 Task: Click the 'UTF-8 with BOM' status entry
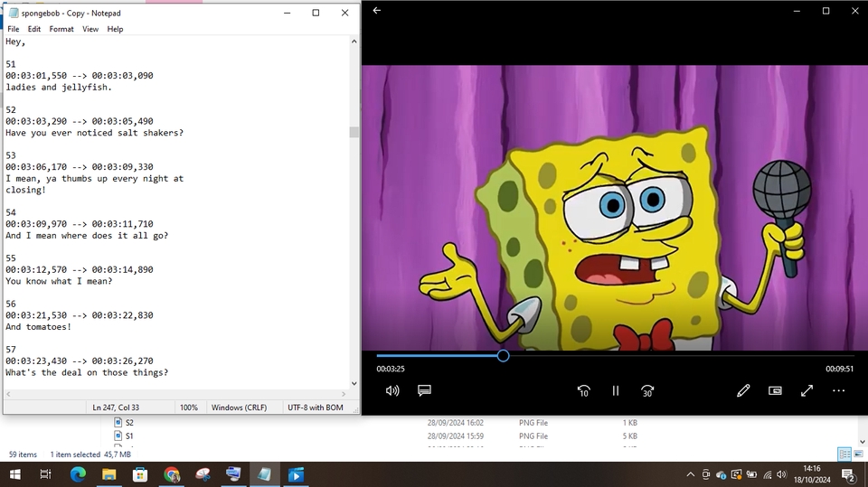pos(315,407)
